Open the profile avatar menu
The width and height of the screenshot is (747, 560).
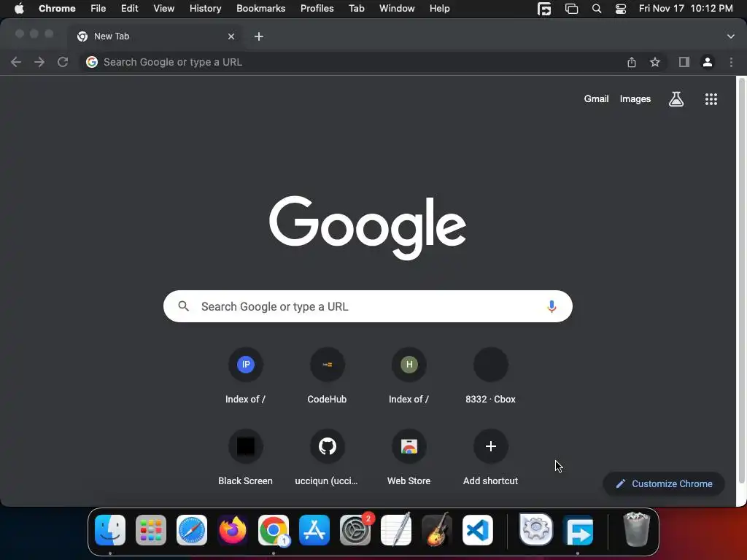point(708,62)
